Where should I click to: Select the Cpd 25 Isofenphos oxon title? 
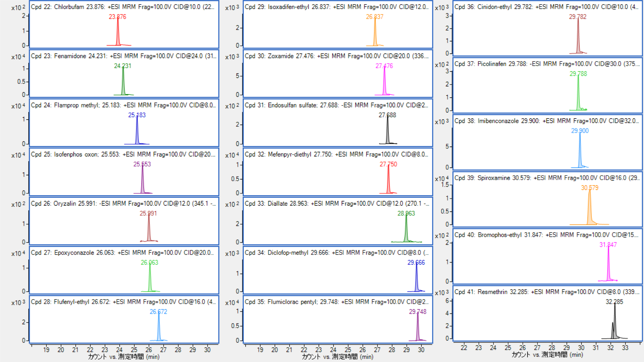coord(123,154)
